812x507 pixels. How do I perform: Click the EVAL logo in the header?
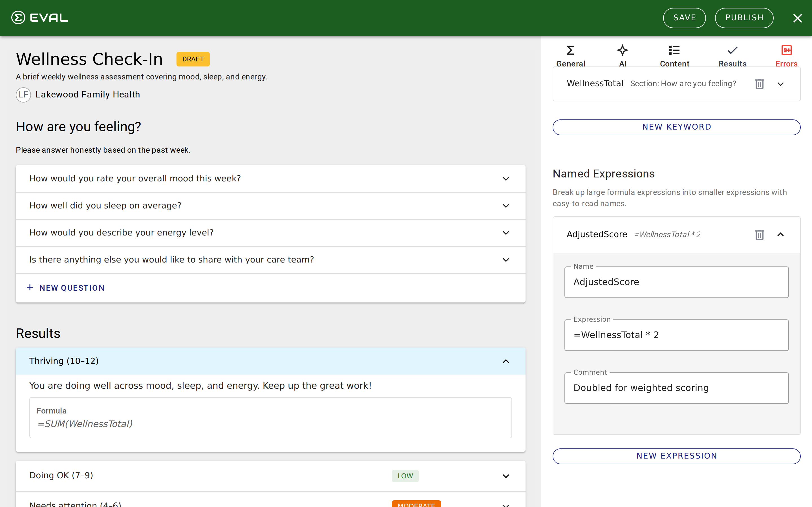click(x=39, y=17)
